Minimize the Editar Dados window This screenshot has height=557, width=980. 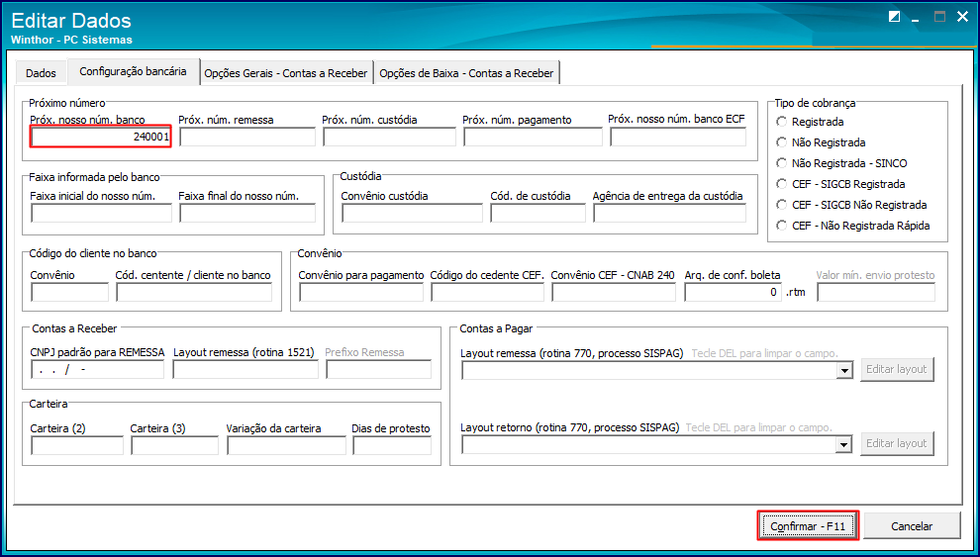917,19
